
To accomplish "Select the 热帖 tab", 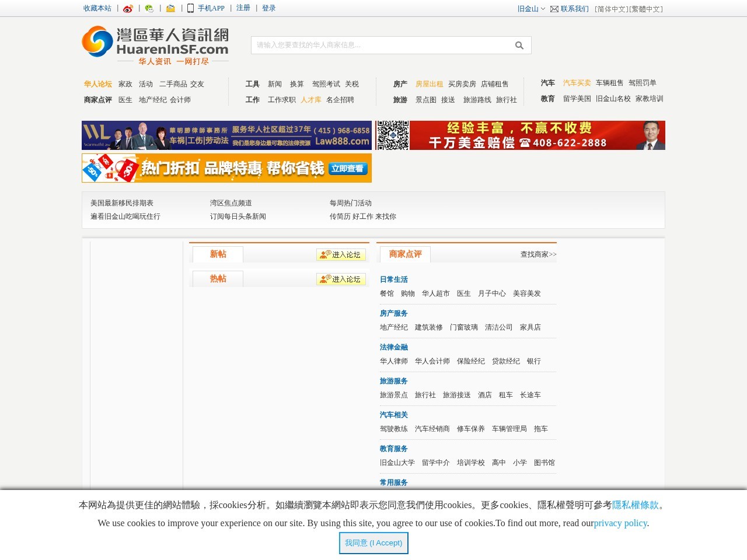I will (218, 279).
